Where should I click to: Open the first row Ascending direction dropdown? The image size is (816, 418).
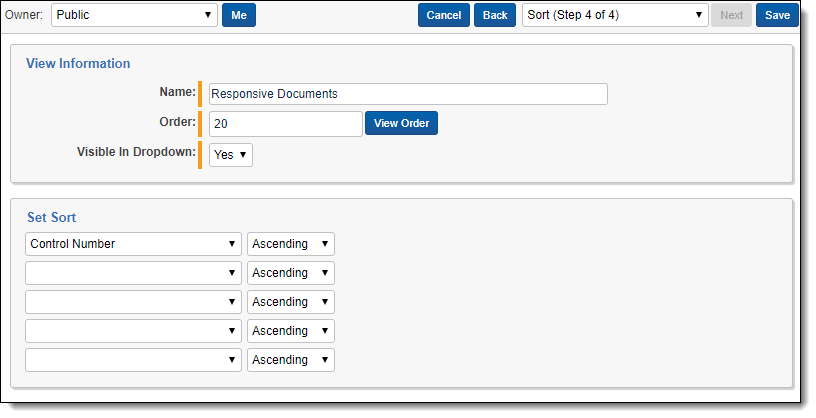(x=290, y=244)
